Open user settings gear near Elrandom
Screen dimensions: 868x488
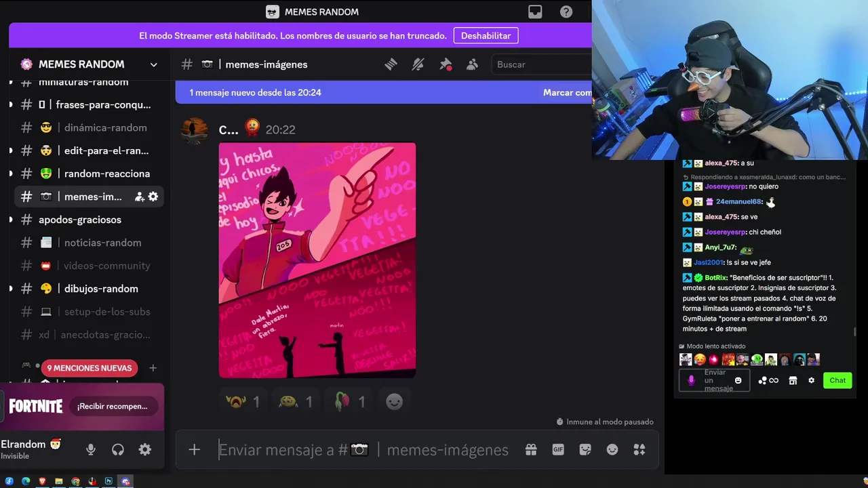(x=145, y=449)
